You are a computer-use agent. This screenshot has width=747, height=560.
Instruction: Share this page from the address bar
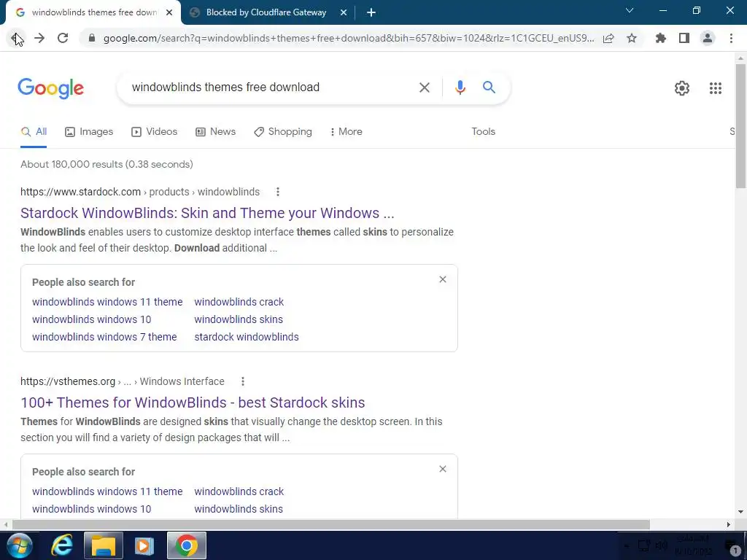click(608, 38)
